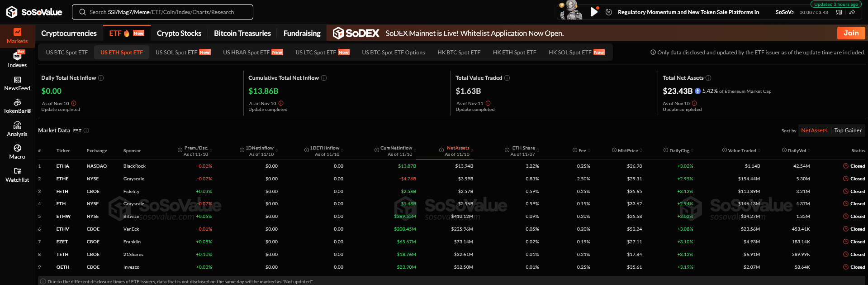868x285 pixels.
Task: Share the audio briefing
Action: coord(852,12)
